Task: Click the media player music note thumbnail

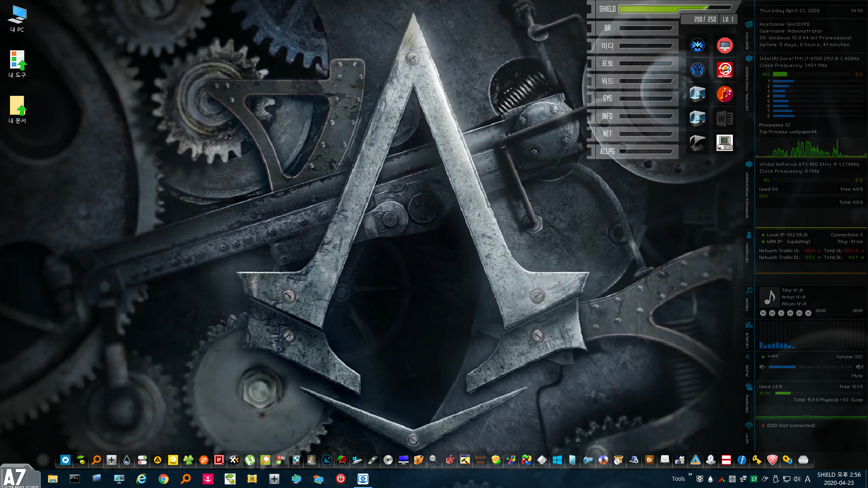Action: point(769,297)
